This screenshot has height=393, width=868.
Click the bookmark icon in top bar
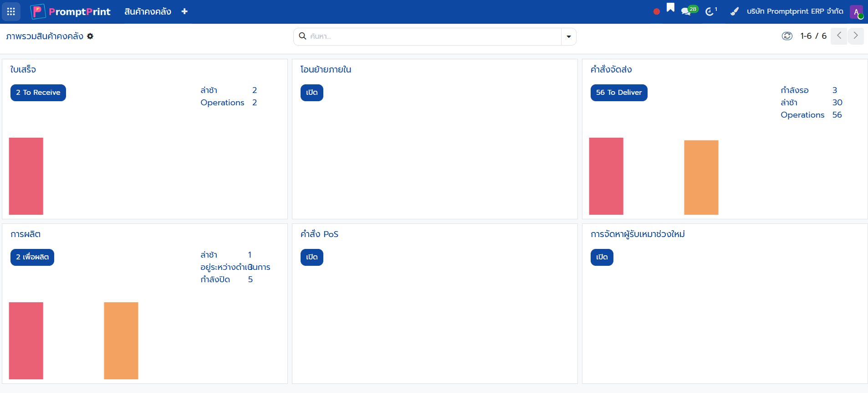coord(670,8)
